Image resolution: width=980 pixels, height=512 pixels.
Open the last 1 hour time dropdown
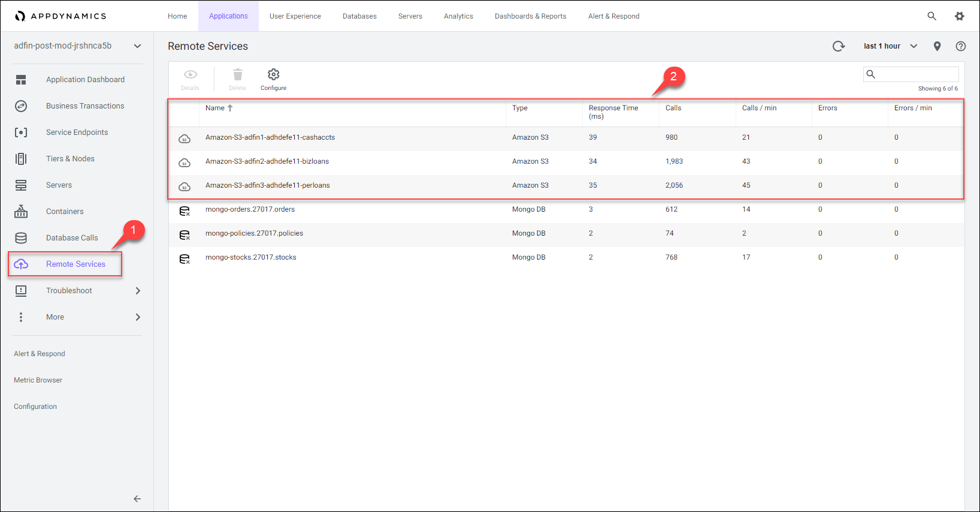pyautogui.click(x=890, y=46)
